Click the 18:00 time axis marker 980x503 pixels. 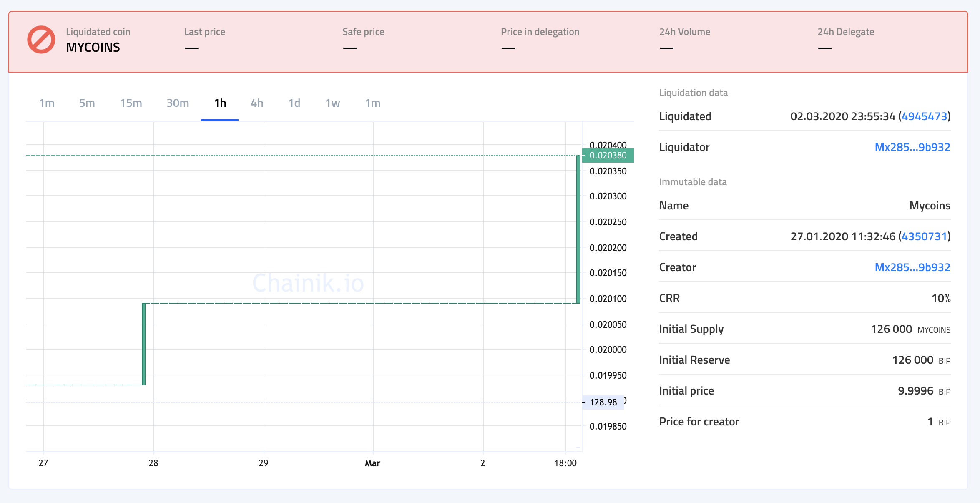565,463
